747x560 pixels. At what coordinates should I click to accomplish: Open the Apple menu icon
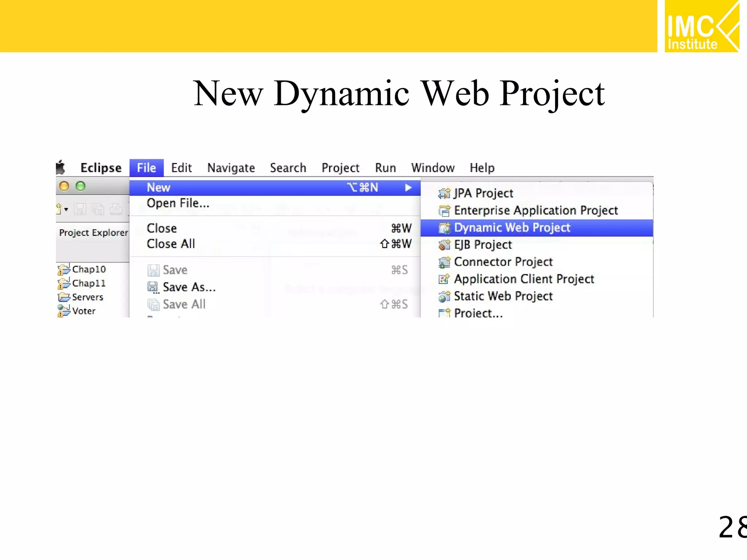point(61,167)
